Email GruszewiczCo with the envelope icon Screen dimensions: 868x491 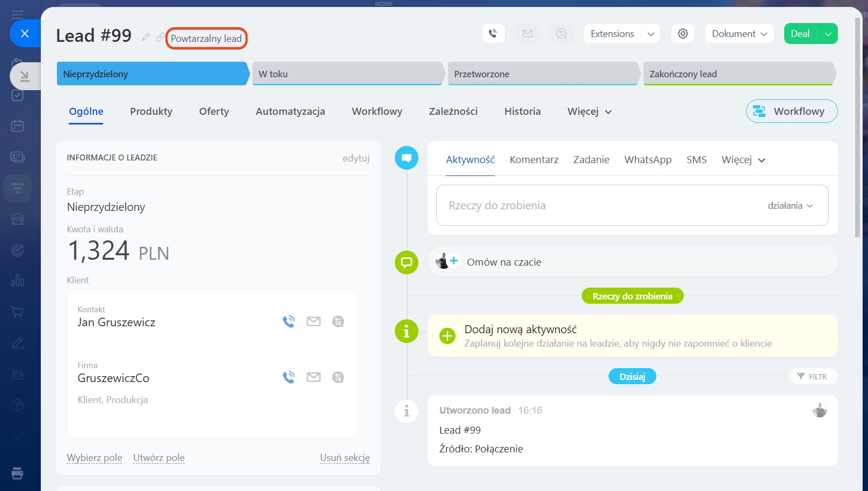[x=314, y=377]
